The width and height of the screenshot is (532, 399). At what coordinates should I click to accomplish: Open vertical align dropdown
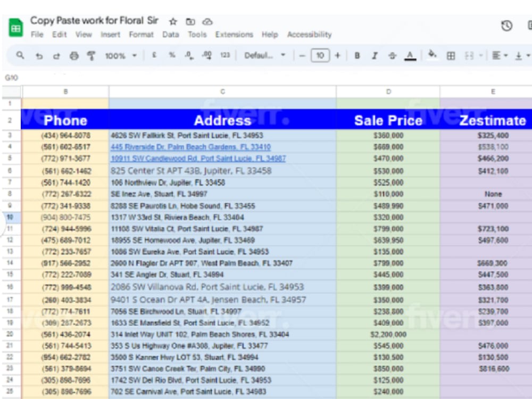point(522,56)
